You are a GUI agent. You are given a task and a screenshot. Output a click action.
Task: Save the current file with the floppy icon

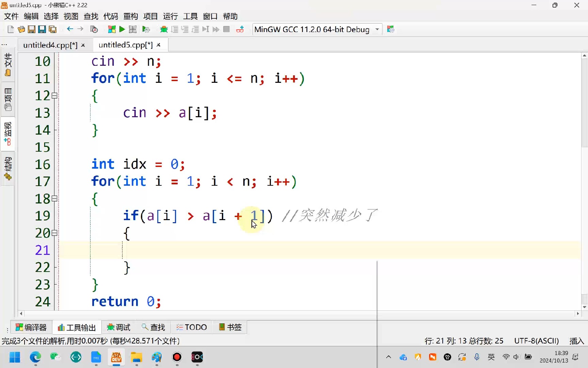[x=32, y=29]
